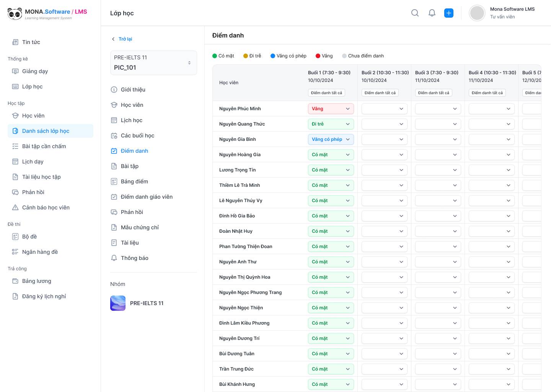This screenshot has width=551, height=392.
Task: Open the PRE-IELTS 11 class selector dropdown
Action: click(153, 63)
